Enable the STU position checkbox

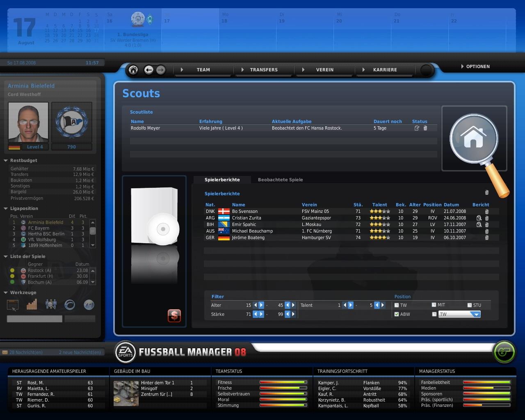(470, 305)
